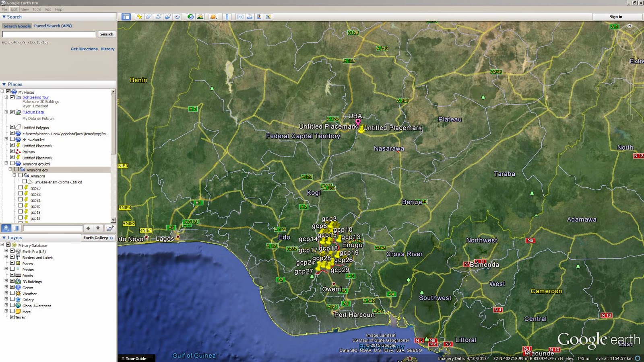This screenshot has width=644, height=362.
Task: Click the Earth Gallery button
Action: (x=98, y=238)
